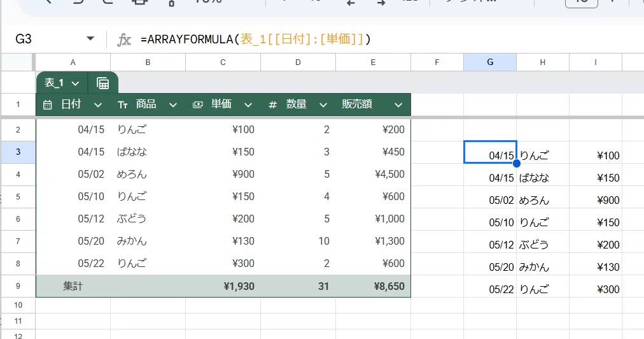644x339 pixels.
Task: Click the quantity 10 cell in みかん row
Action: 324,241
